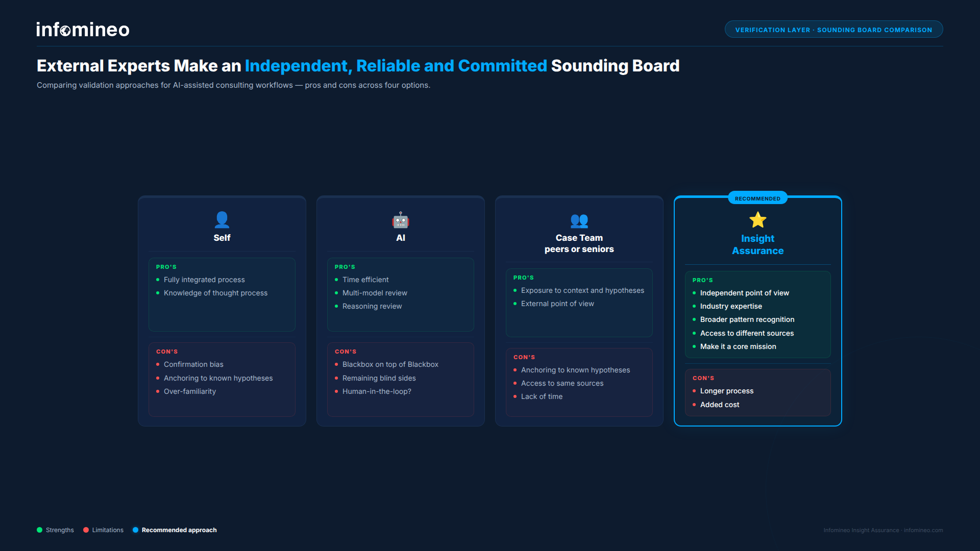Select the Insight Assurance heading
Screen dimensions: 980x551
758,244
